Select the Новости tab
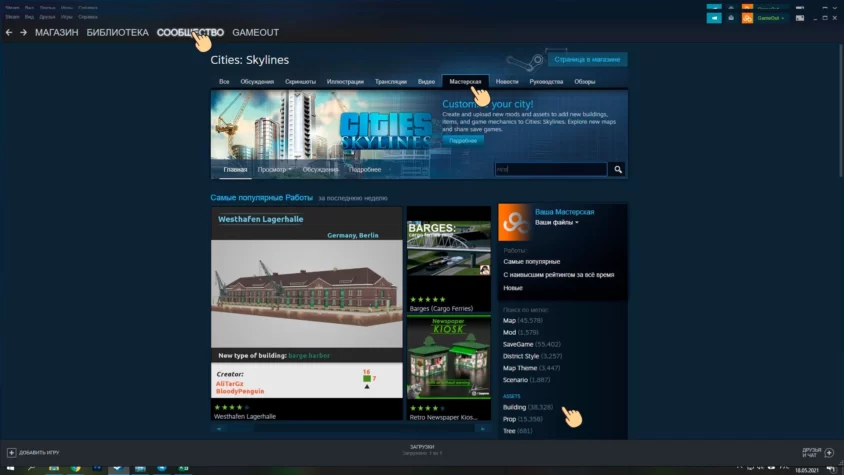 pyautogui.click(x=507, y=82)
